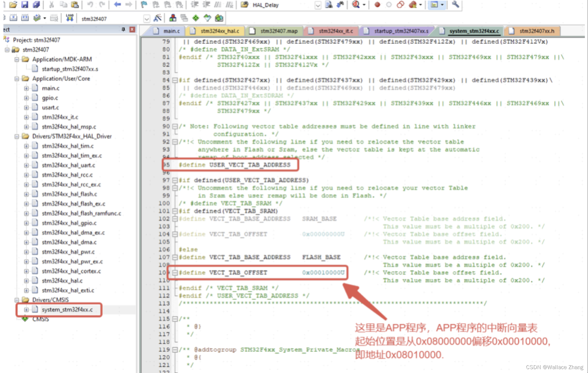Select gpio.c in project tree
588x373 pixels.
pos(50,98)
